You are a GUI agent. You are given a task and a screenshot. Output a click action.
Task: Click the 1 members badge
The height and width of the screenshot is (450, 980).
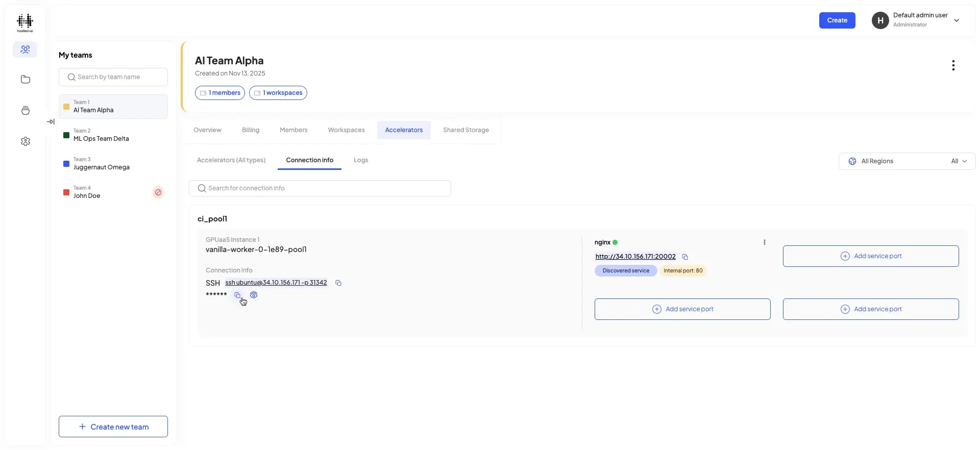coord(220,93)
